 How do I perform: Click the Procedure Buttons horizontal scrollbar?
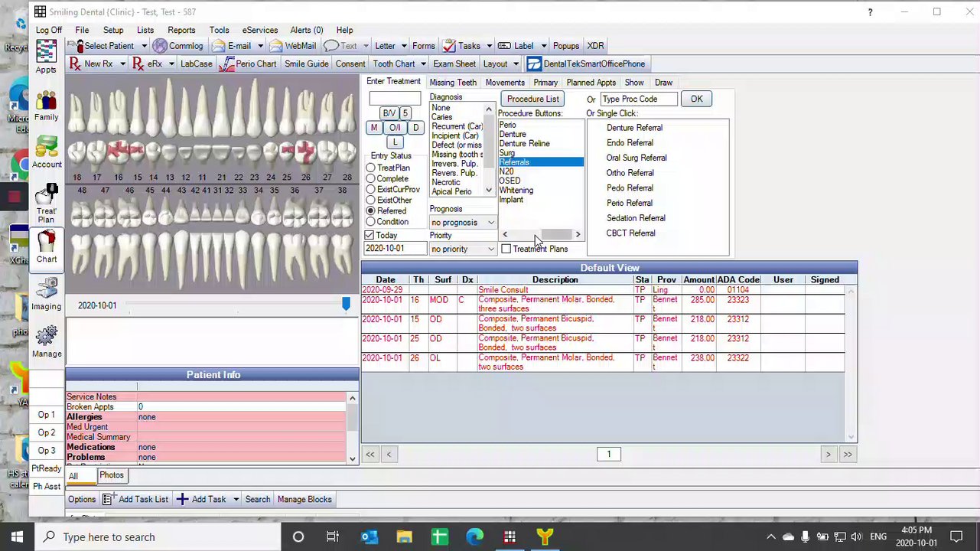541,235
